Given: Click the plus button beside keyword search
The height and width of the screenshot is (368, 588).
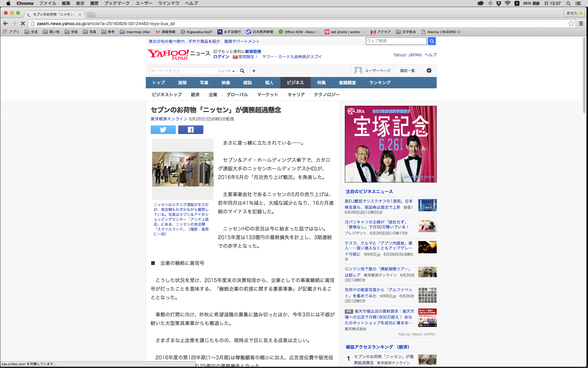Looking at the screenshot, I should pyautogui.click(x=254, y=71).
